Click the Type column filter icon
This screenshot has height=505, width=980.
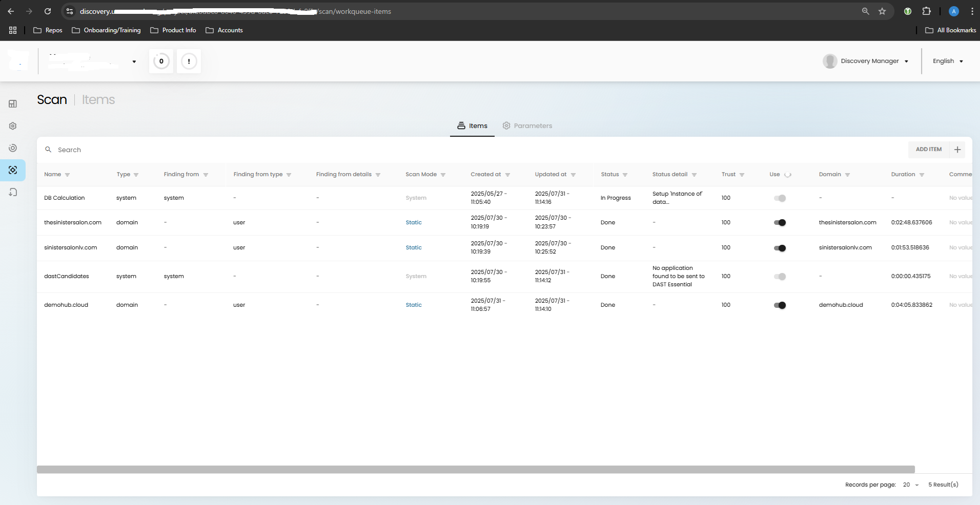(136, 175)
